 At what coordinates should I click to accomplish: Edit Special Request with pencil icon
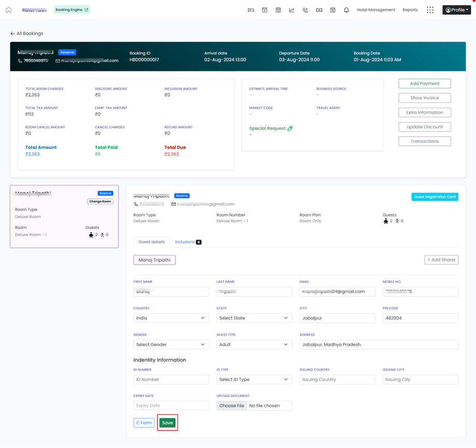(290, 128)
